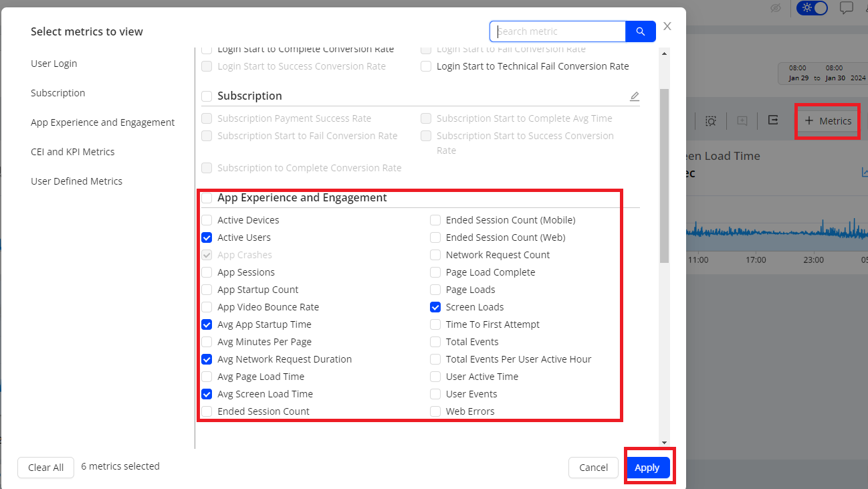Click the export icon in the toolbar
Screen dimensions: 868x489
773,120
